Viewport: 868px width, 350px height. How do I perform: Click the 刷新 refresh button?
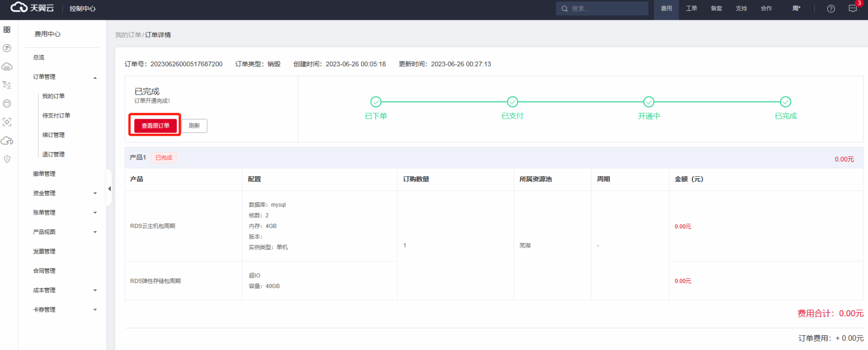194,126
